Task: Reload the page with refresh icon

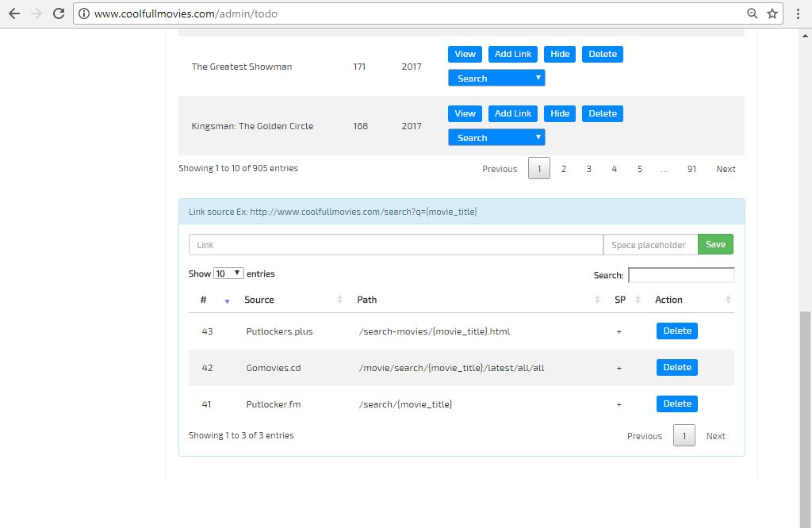Action: point(58,13)
